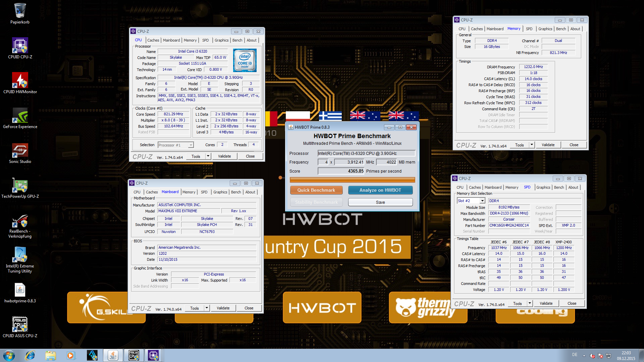Click the taskbar clock showing 22:03

pyautogui.click(x=626, y=355)
